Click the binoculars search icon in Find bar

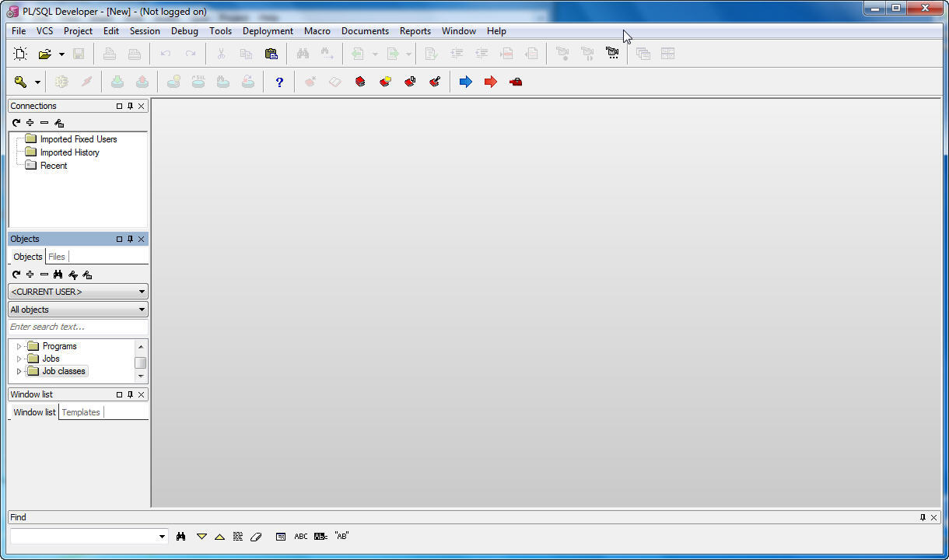pos(181,537)
